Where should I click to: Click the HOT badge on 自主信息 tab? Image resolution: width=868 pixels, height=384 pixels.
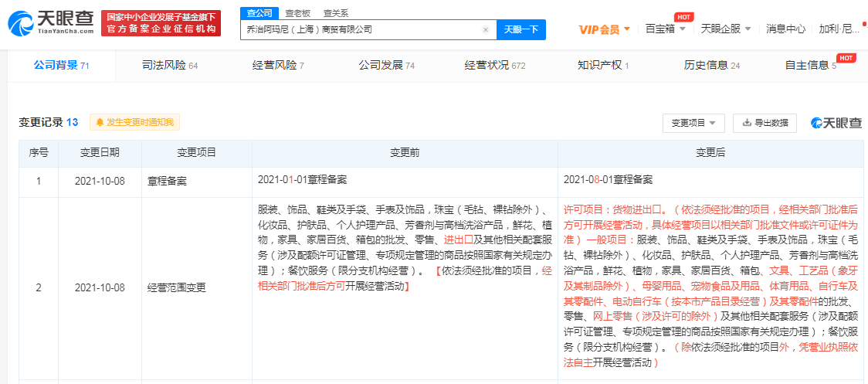[x=846, y=58]
